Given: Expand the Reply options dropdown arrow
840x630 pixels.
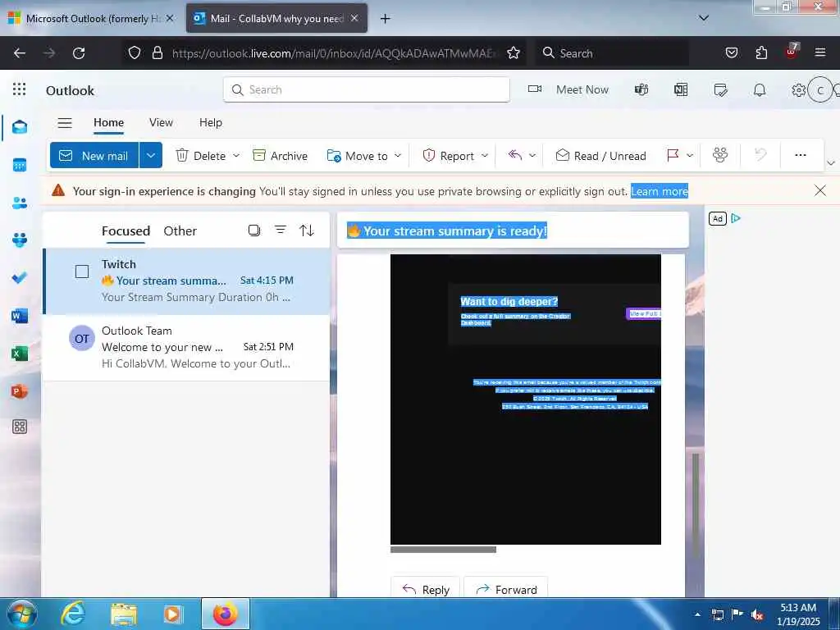Looking at the screenshot, I should tap(532, 155).
